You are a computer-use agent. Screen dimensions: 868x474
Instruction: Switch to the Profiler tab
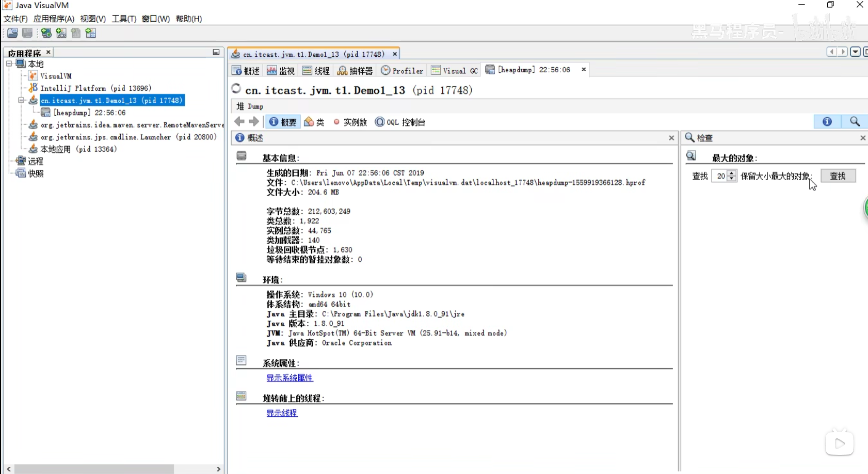(402, 71)
